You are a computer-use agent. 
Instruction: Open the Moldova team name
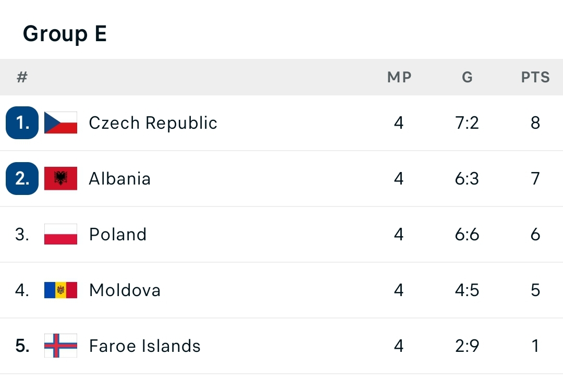tap(125, 290)
